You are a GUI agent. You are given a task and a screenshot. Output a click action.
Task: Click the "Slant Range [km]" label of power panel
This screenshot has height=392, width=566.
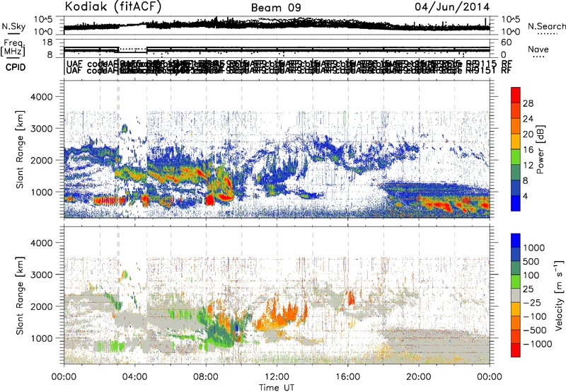[x=20, y=149]
